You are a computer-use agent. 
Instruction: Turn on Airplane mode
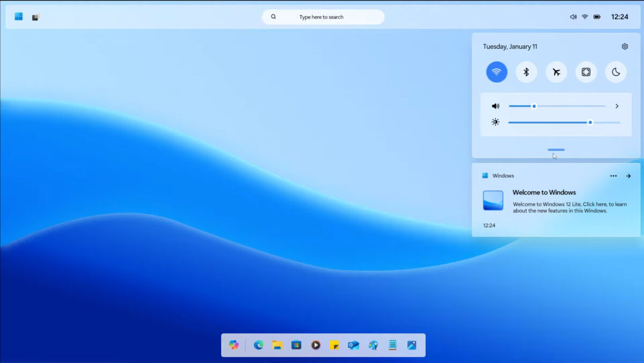[x=556, y=71]
